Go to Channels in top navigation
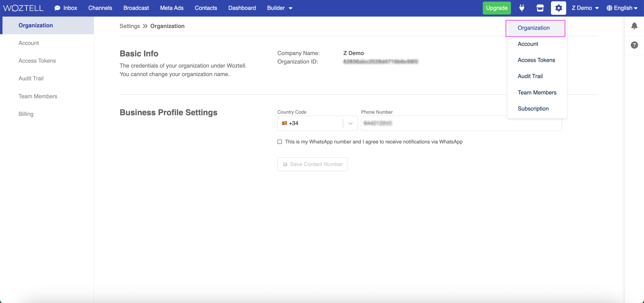The height and width of the screenshot is (303, 644). pos(100,8)
